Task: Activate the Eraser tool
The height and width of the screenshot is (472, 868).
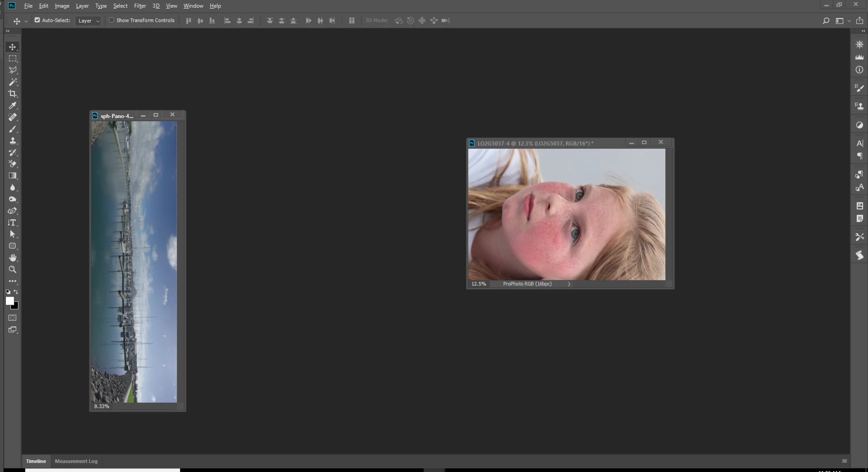Action: point(13,164)
